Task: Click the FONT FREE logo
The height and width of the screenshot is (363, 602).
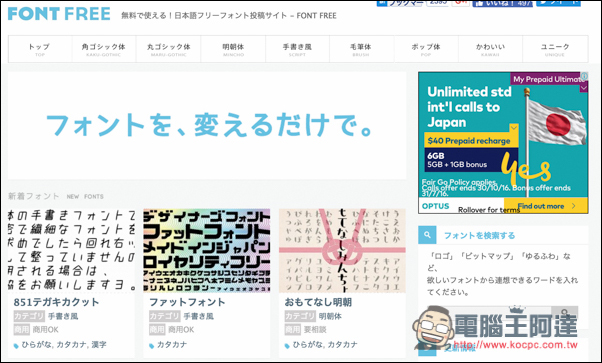Action: [x=59, y=14]
